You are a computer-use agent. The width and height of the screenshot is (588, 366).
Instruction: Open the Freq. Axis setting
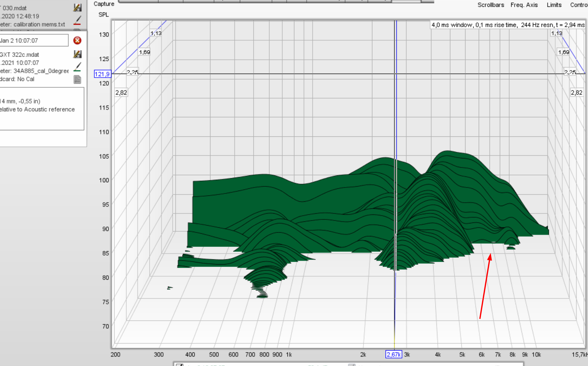tap(524, 5)
